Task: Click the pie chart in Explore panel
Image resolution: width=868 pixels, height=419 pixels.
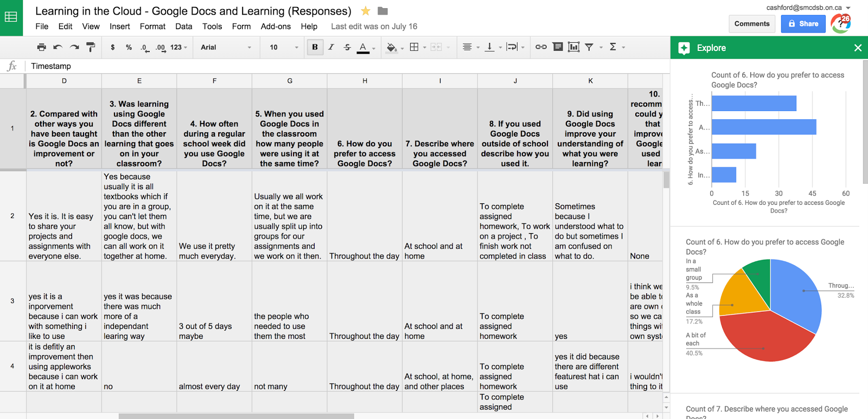Action: 770,310
